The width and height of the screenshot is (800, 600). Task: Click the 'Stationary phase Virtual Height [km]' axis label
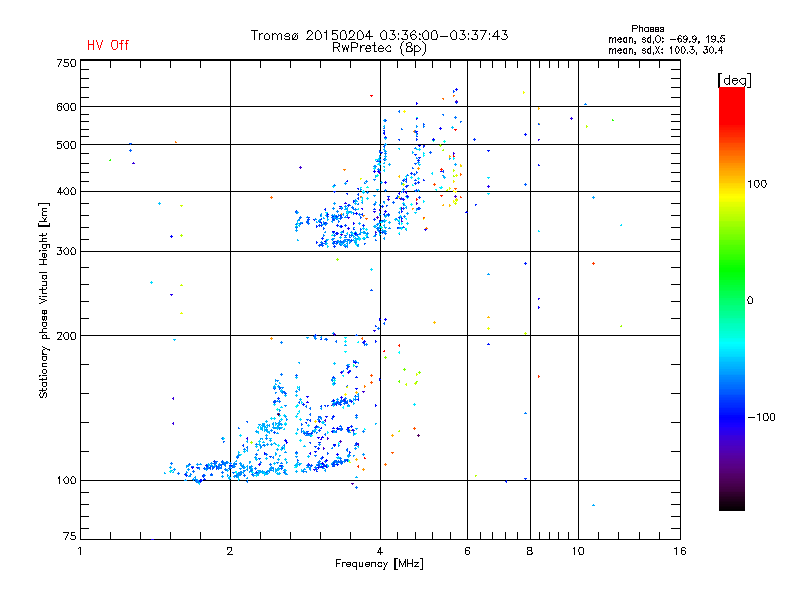click(44, 300)
